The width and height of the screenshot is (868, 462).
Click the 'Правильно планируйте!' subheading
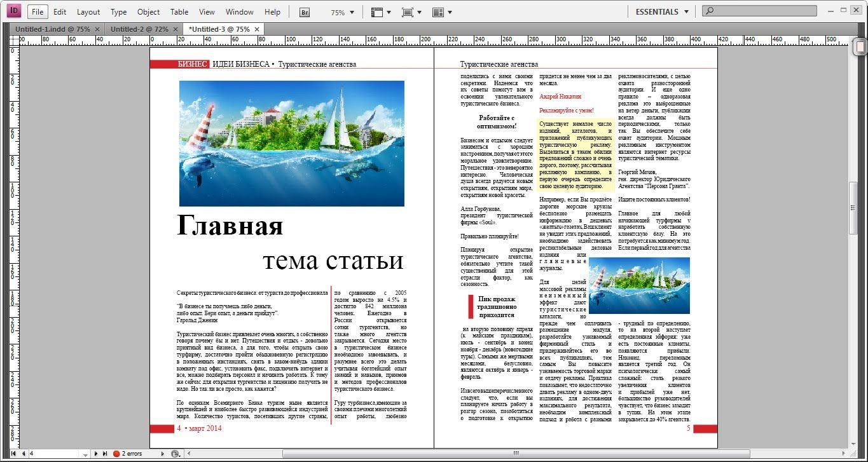pyautogui.click(x=490, y=236)
